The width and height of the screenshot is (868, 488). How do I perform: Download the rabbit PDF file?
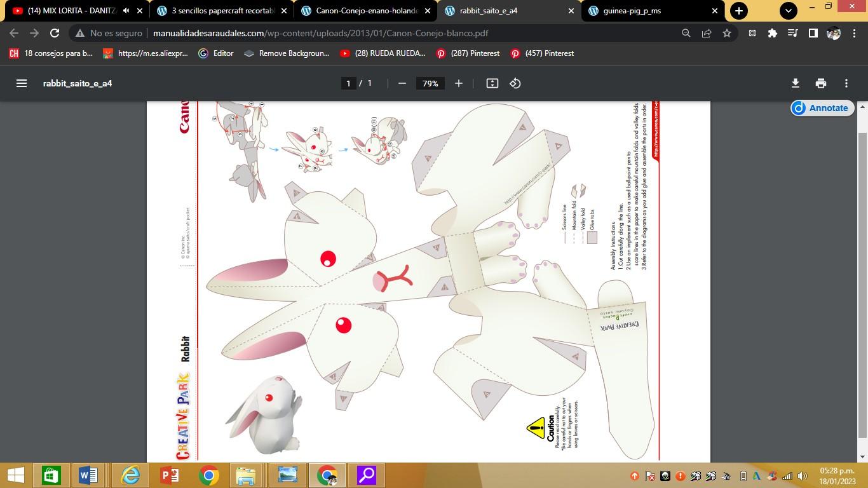(x=795, y=83)
